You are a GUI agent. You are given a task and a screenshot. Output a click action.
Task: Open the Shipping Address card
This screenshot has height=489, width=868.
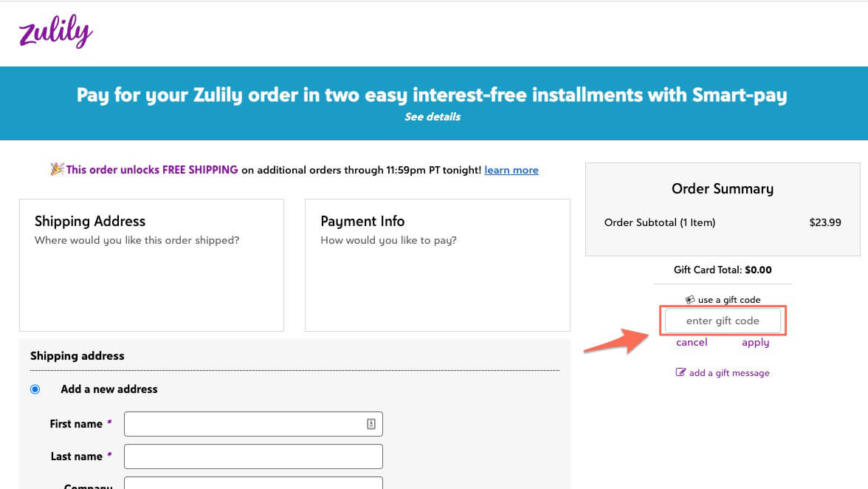point(151,264)
